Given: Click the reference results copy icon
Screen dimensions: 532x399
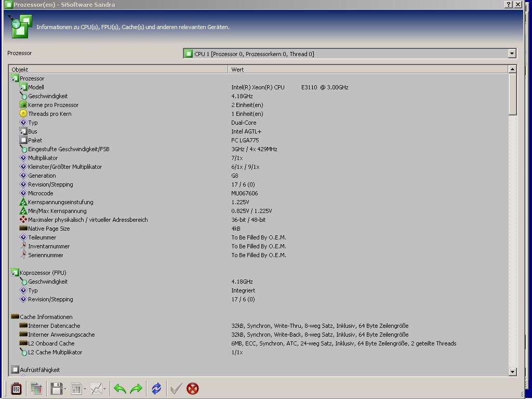Looking at the screenshot, I should point(36,389).
